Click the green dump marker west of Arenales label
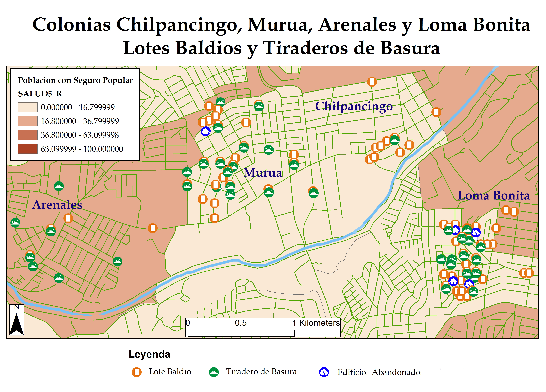 coord(15,223)
